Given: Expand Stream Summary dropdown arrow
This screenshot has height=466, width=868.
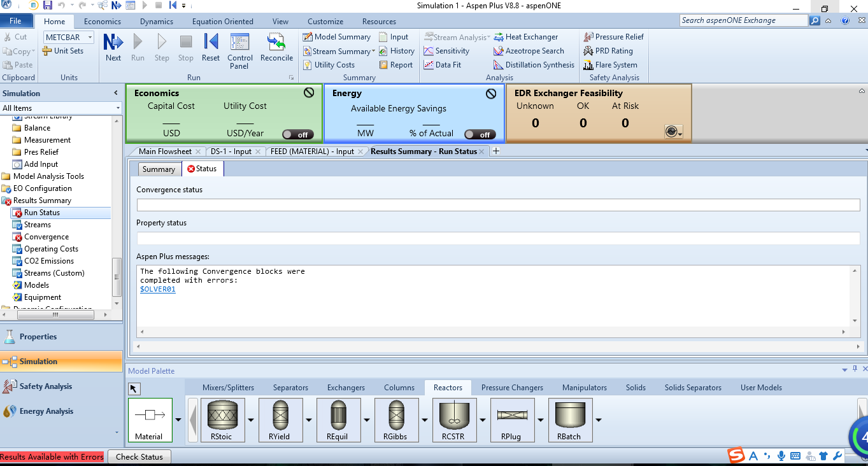Looking at the screenshot, I should pos(373,52).
